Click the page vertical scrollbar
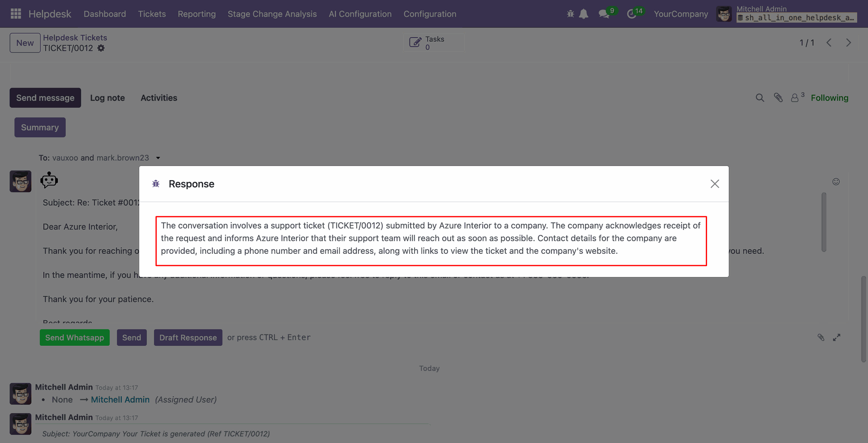Image resolution: width=868 pixels, height=443 pixels. point(863,319)
